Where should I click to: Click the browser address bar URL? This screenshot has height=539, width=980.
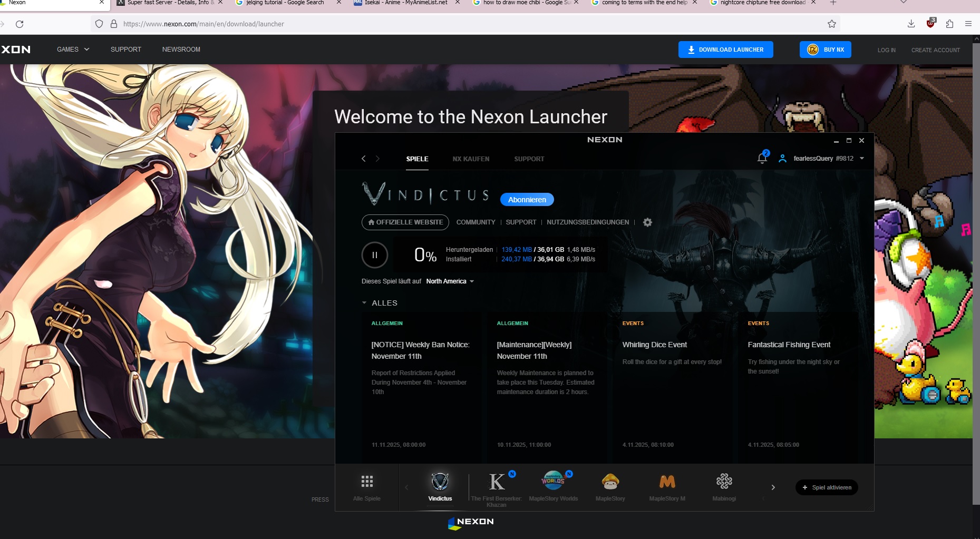pos(203,24)
